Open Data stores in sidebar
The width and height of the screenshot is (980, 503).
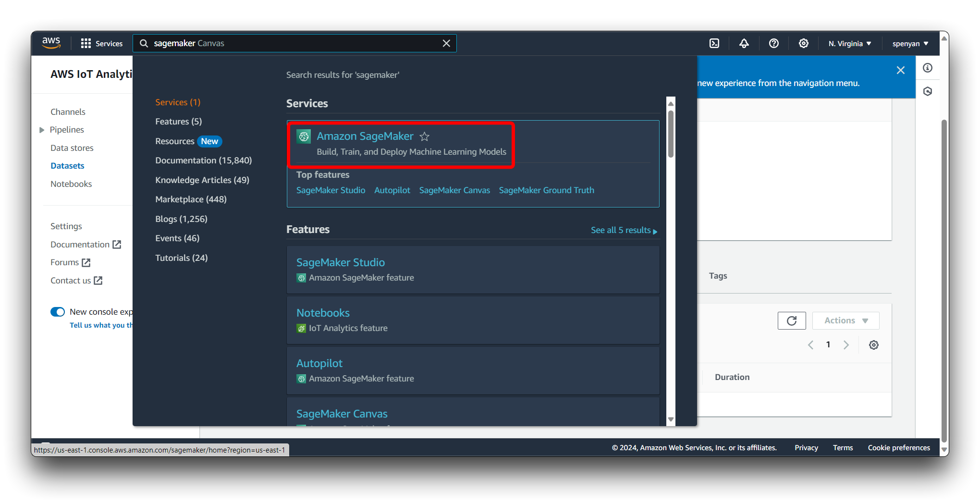[72, 148]
